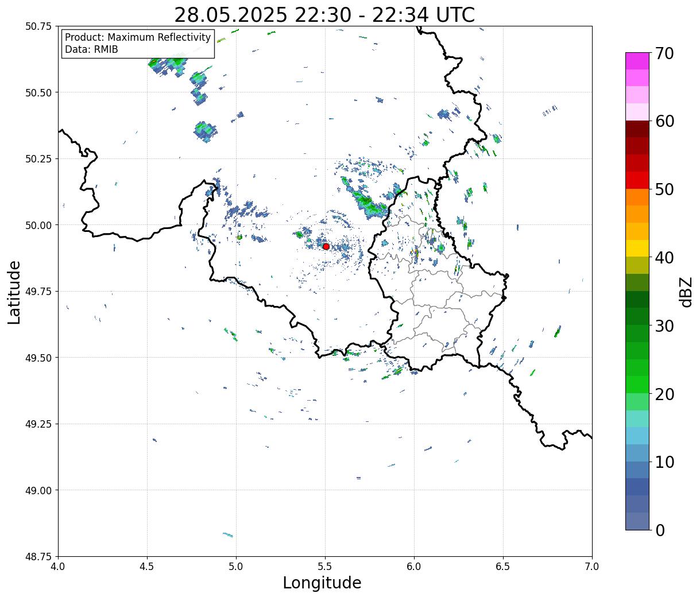The height and width of the screenshot is (597, 700).
Task: Click the magenta top colorbar segment
Action: [637, 61]
